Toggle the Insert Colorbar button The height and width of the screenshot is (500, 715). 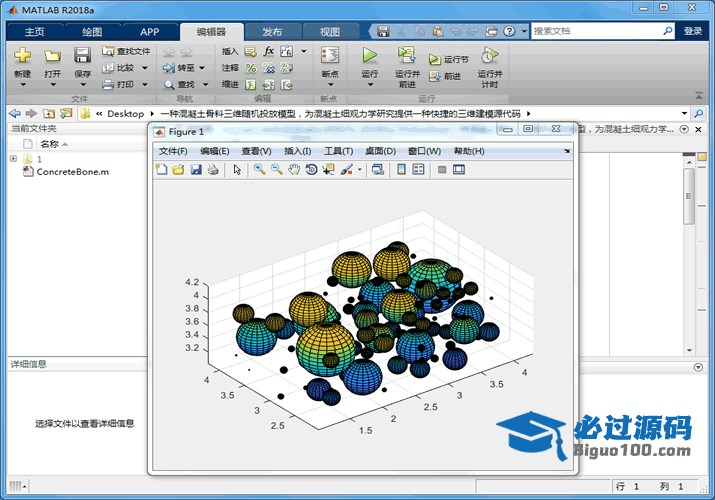[x=401, y=170]
